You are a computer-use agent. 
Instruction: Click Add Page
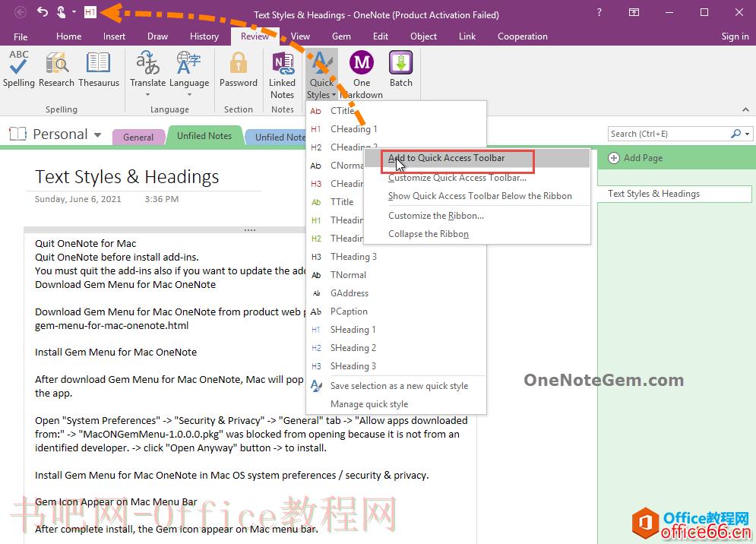[635, 158]
